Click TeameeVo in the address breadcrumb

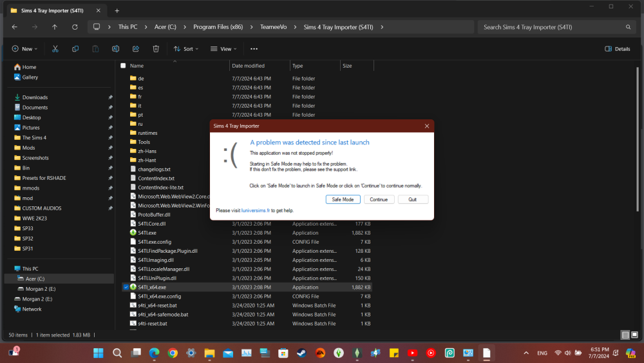pyautogui.click(x=273, y=27)
